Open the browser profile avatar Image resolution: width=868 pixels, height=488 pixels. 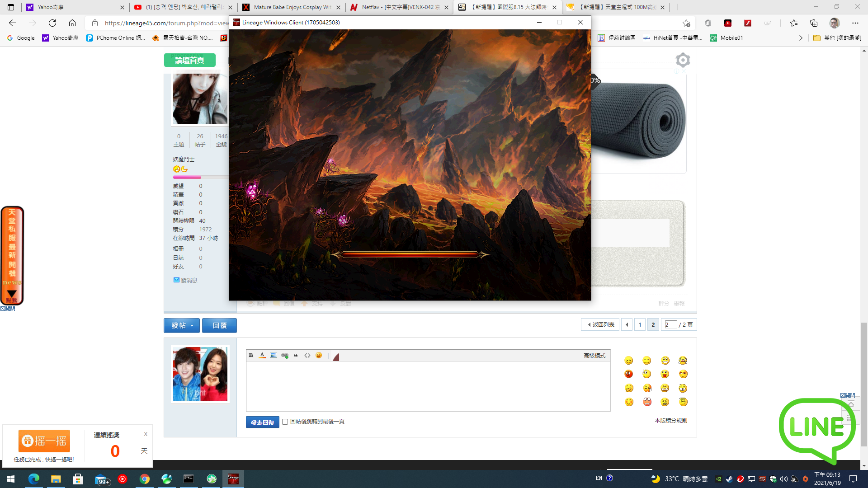835,23
